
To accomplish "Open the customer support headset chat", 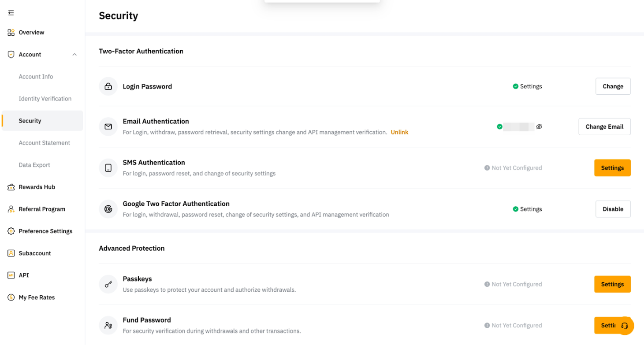I will click(624, 326).
